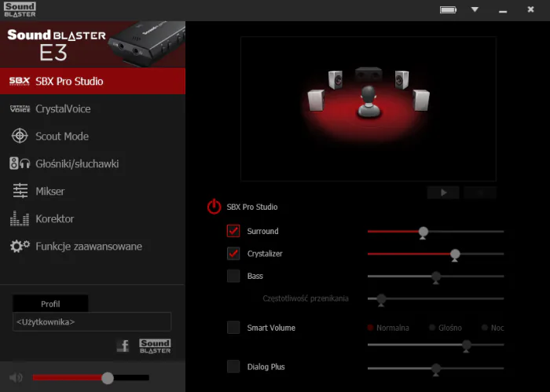Select the Głośno Smart Volume mode
This screenshot has width=550, height=392.
tap(445, 328)
